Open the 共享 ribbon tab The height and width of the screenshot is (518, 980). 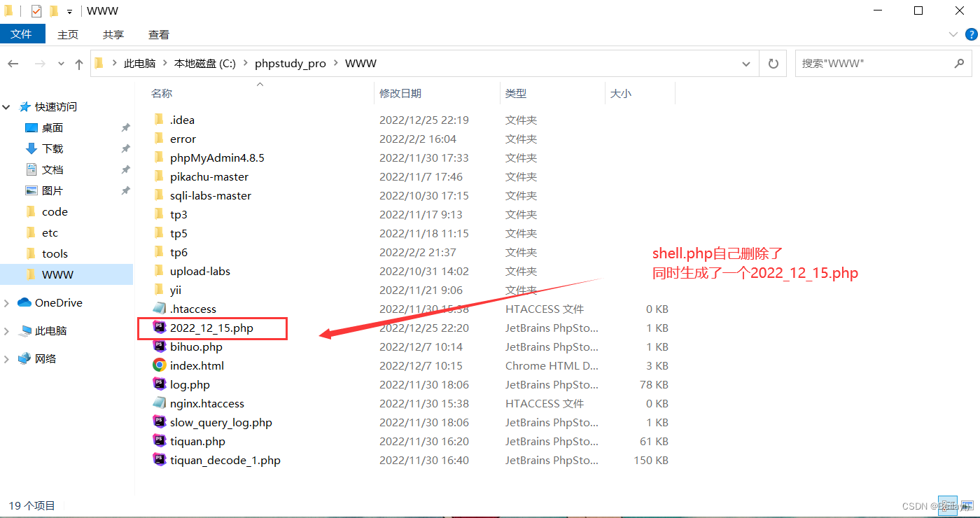(x=113, y=34)
